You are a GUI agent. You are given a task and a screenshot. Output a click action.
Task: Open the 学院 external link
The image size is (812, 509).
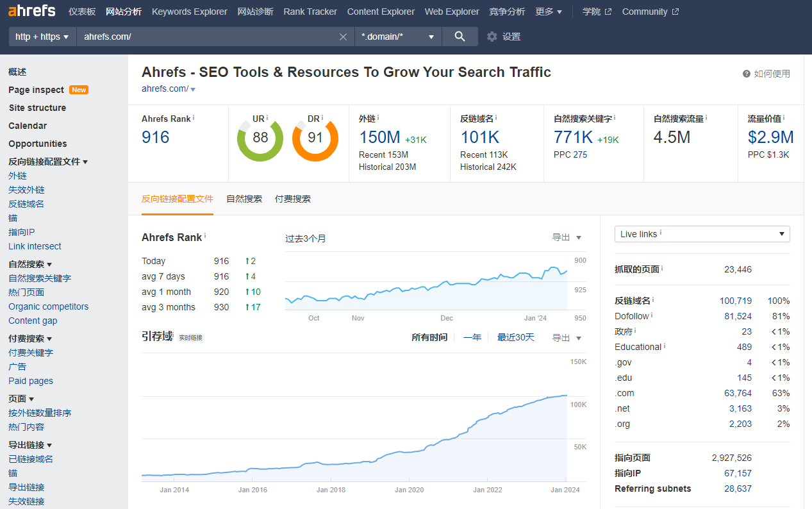[597, 12]
